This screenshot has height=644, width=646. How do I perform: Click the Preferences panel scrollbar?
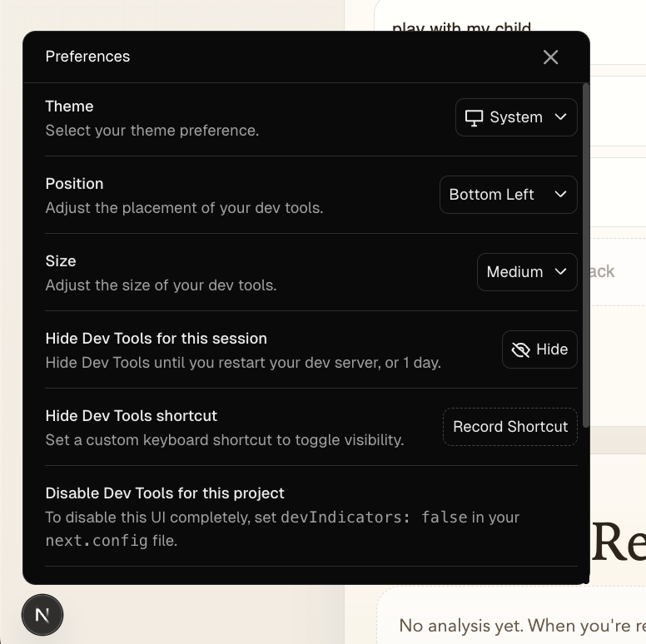(x=586, y=255)
